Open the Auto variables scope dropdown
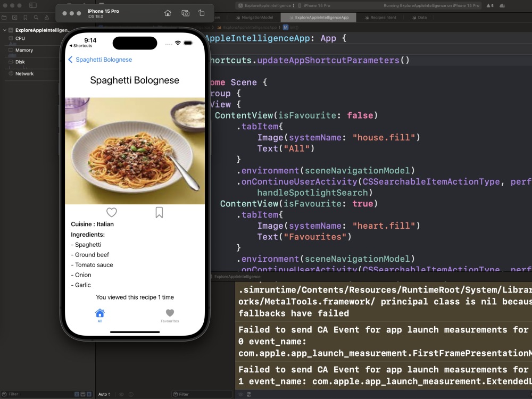The image size is (532, 399). pyautogui.click(x=104, y=394)
